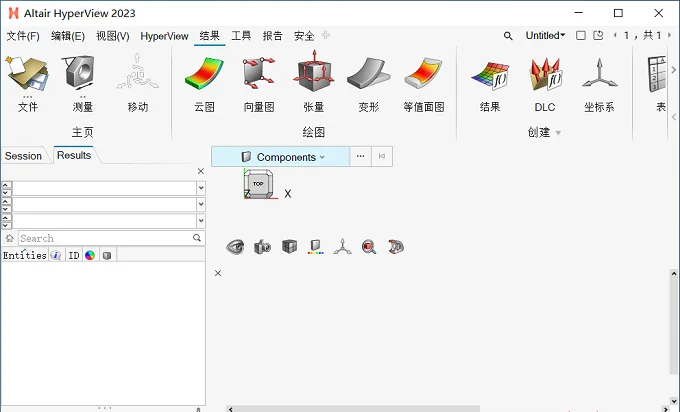Expand the 创建 group dropdown arrow

[x=558, y=133]
